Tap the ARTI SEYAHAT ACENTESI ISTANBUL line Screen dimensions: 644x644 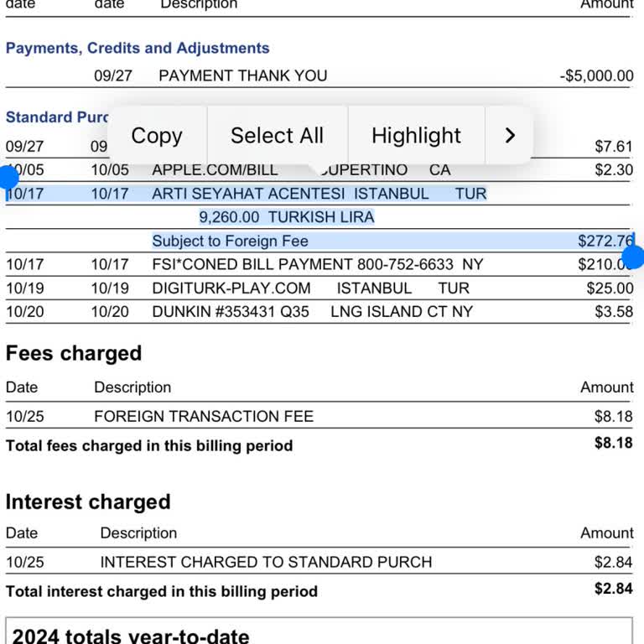pyautogui.click(x=290, y=194)
